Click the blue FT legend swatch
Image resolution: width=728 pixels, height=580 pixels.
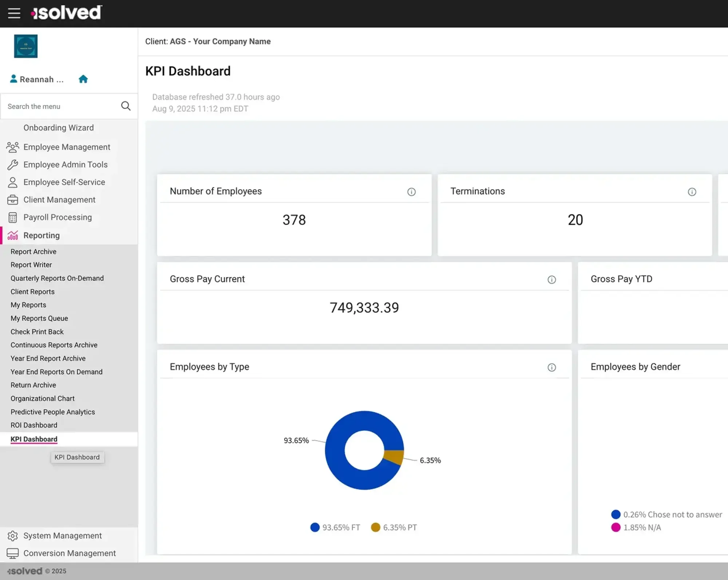pyautogui.click(x=314, y=527)
